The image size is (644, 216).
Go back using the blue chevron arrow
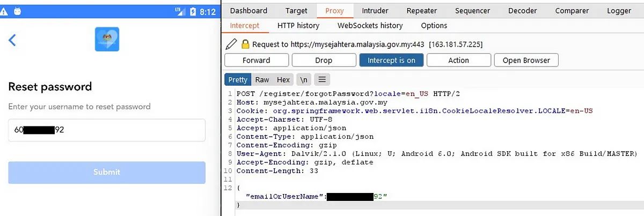point(12,40)
